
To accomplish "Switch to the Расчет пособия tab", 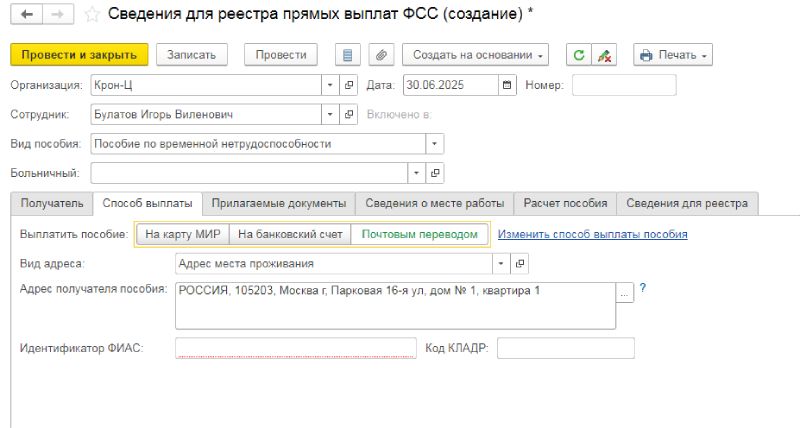I will click(x=565, y=203).
